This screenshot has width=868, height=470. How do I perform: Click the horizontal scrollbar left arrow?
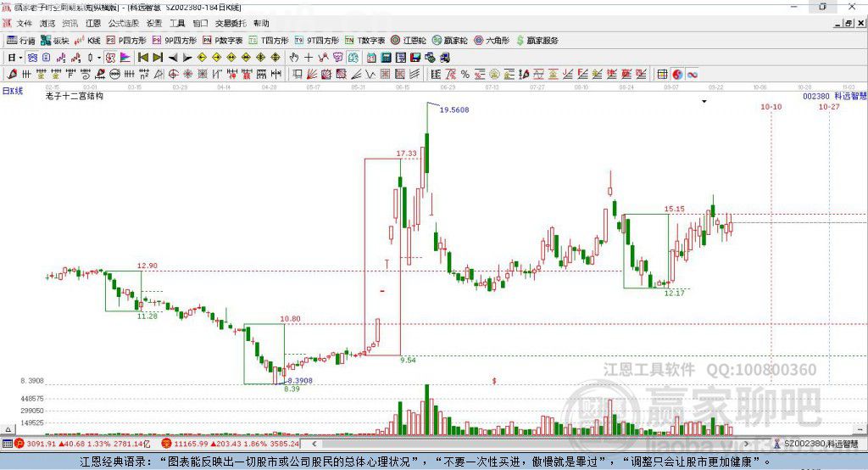tap(314, 444)
